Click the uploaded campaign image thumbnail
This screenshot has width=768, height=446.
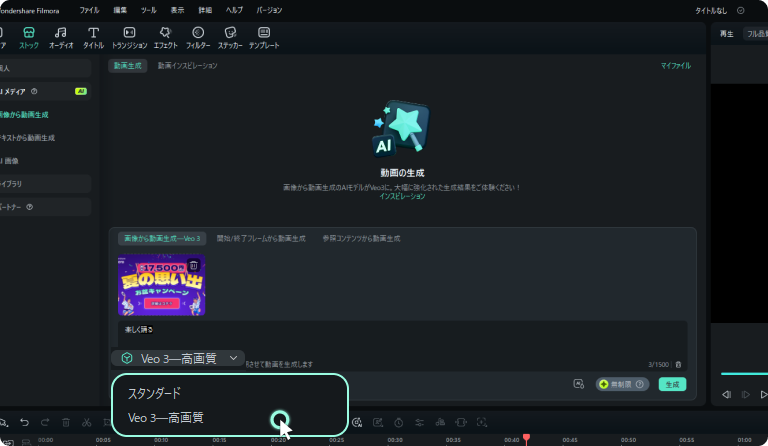click(162, 285)
